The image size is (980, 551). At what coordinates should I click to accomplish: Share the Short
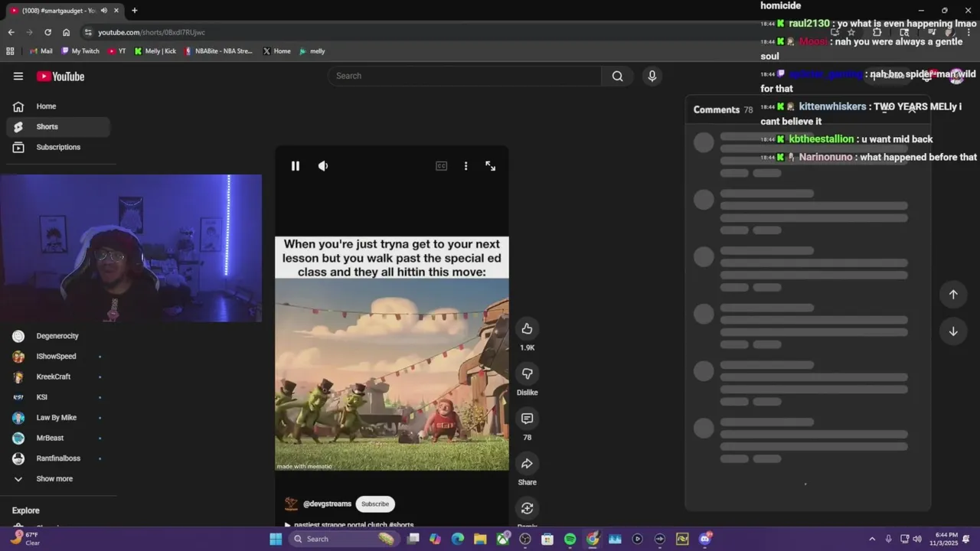click(527, 464)
